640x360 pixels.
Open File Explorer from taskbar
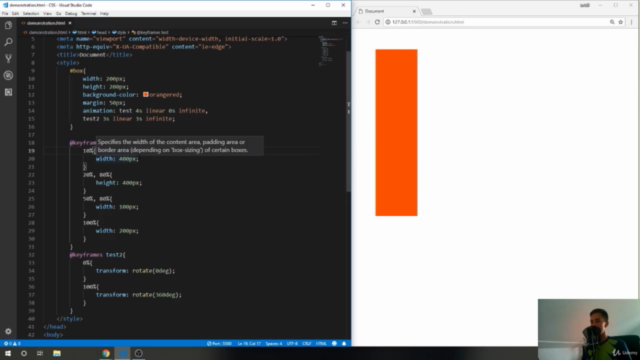coord(57,353)
